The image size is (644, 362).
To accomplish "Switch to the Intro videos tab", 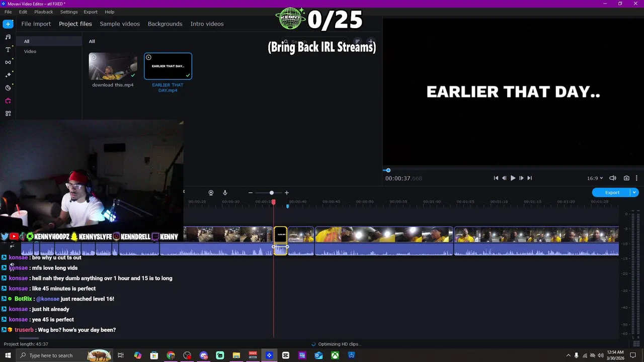I will [207, 24].
